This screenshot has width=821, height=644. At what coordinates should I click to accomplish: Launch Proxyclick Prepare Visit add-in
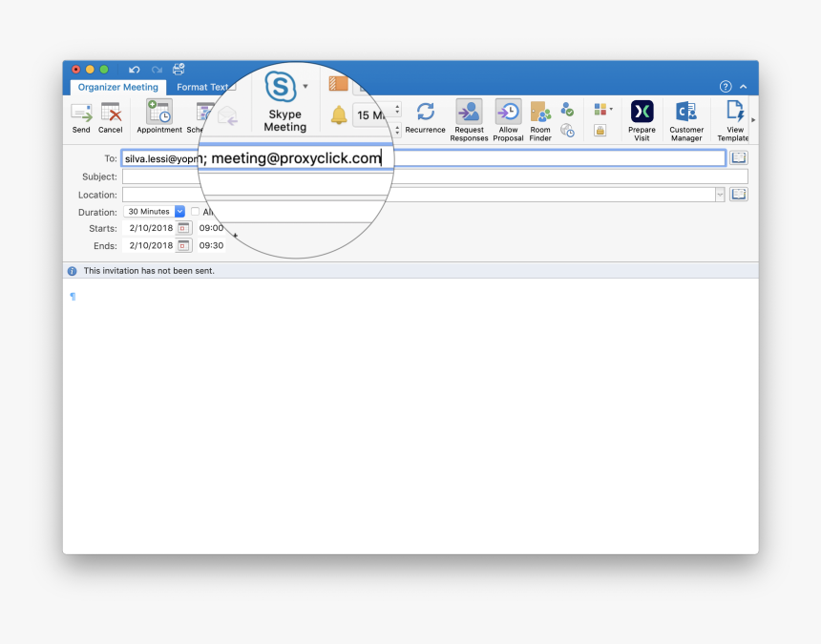coord(642,121)
